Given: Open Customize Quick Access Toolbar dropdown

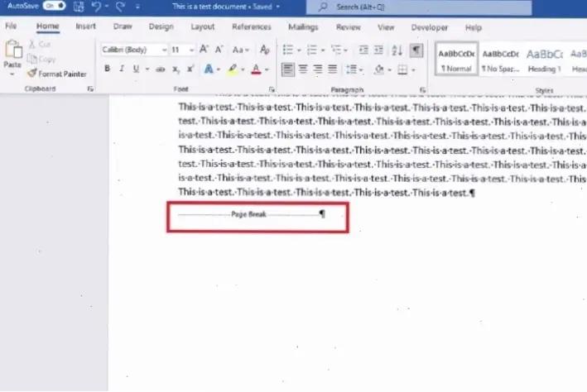Looking at the screenshot, I should [x=137, y=7].
